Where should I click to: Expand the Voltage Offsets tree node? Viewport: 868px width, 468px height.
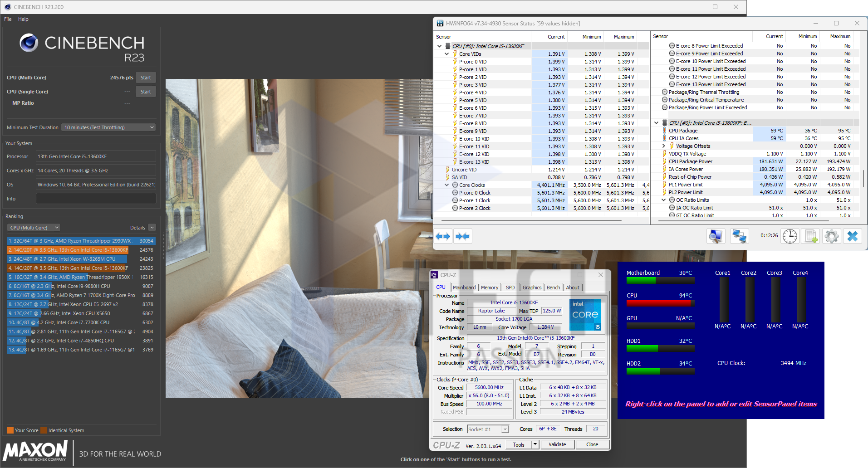[x=664, y=146]
